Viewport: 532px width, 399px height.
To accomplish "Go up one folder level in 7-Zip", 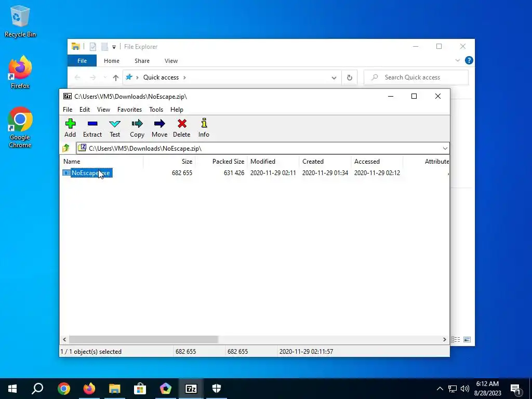I will [66, 148].
